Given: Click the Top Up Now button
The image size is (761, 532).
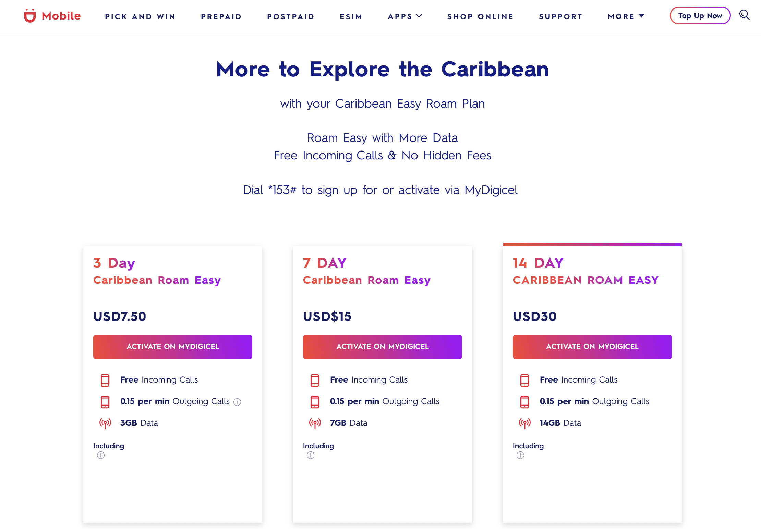Looking at the screenshot, I should [x=700, y=15].
